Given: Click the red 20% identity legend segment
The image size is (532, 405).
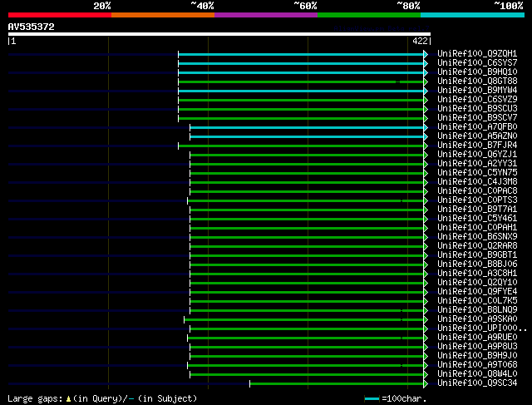Looking at the screenshot, I should pyautogui.click(x=59, y=15).
